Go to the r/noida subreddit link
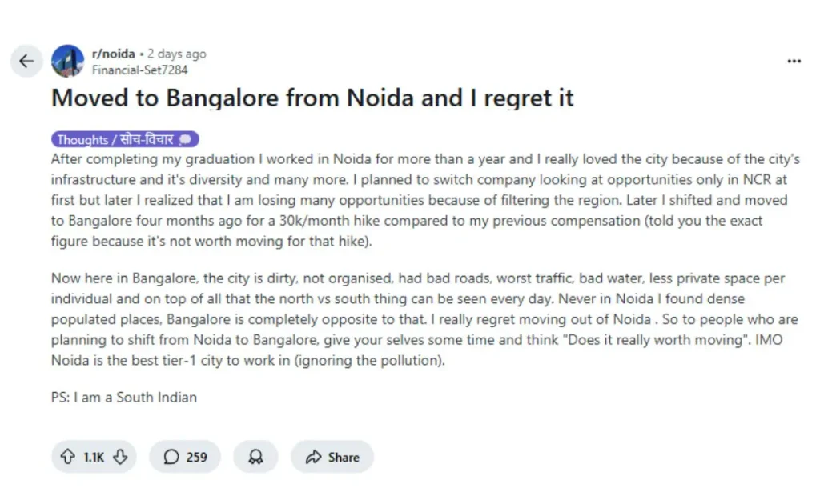This screenshot has width=820, height=504. point(113,54)
